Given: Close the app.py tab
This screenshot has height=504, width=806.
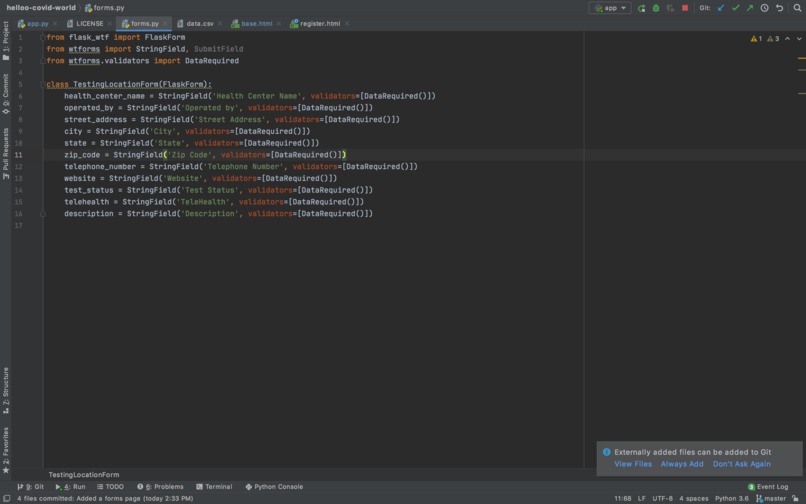Looking at the screenshot, I should [54, 24].
